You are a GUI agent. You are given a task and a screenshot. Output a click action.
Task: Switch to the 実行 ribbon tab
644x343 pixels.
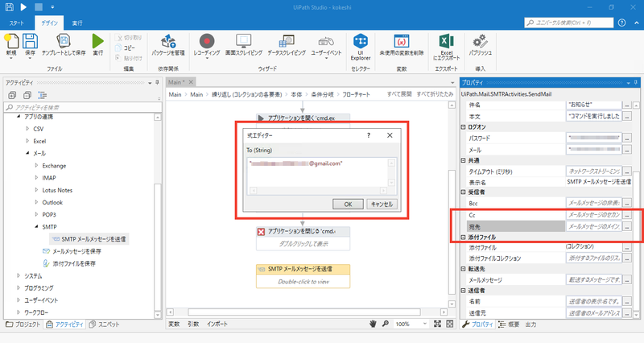pyautogui.click(x=77, y=23)
